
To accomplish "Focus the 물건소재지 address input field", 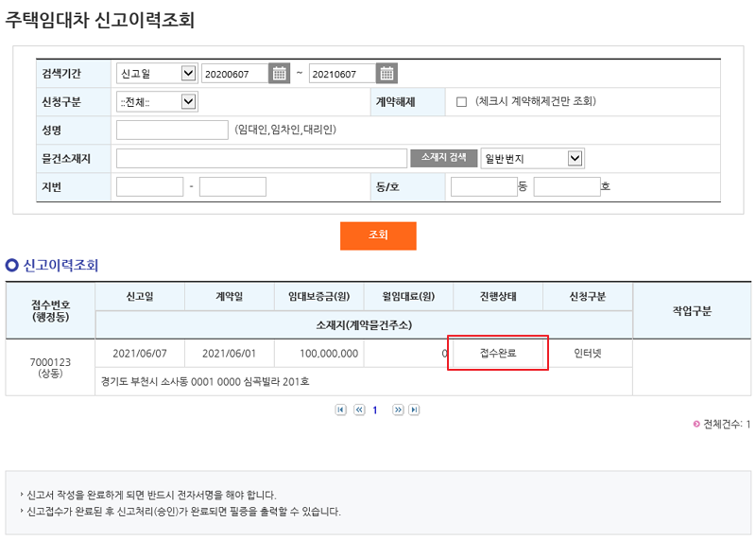I will (x=262, y=158).
